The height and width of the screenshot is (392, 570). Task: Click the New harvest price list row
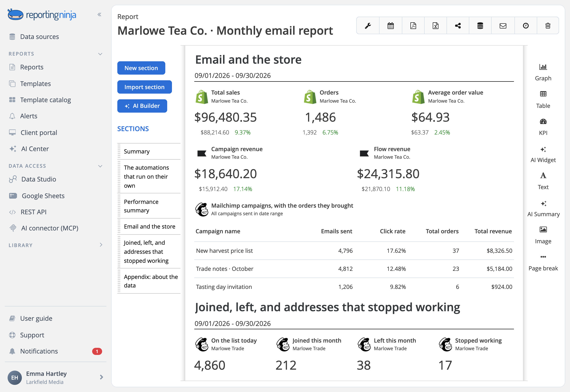click(x=354, y=251)
